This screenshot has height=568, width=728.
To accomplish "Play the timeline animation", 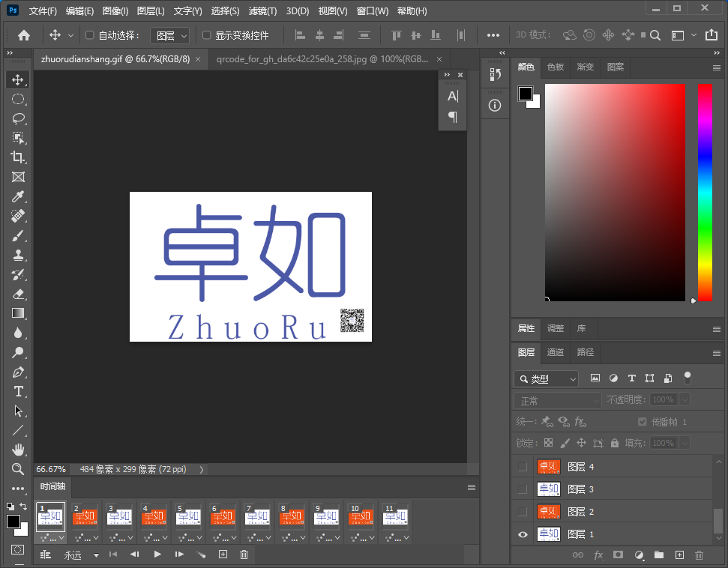I will [157, 555].
